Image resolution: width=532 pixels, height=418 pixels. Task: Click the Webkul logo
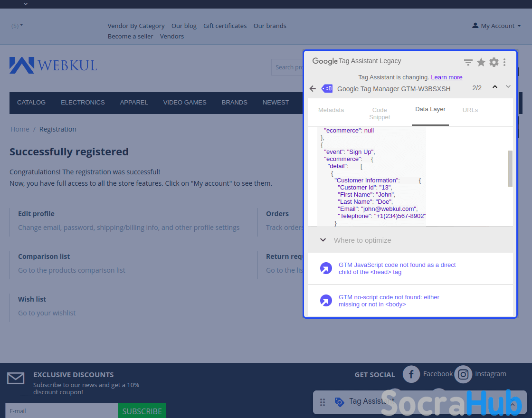53,65
